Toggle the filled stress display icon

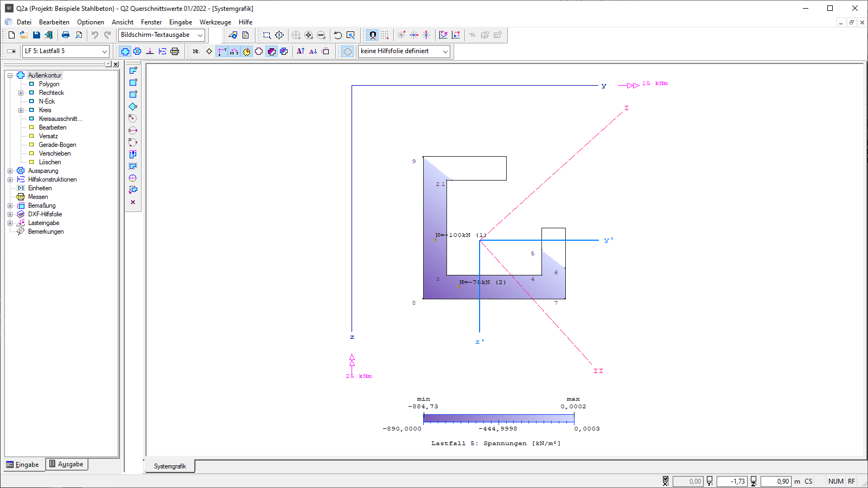pyautogui.click(x=271, y=51)
